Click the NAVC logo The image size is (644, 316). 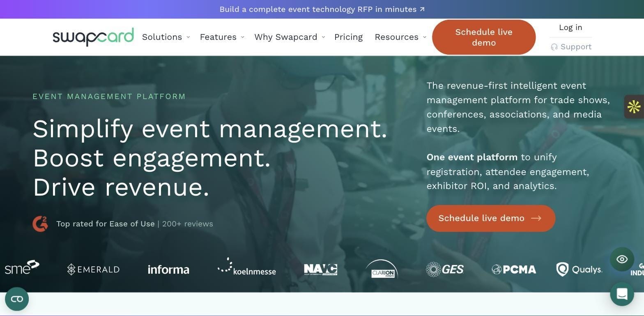pyautogui.click(x=320, y=270)
